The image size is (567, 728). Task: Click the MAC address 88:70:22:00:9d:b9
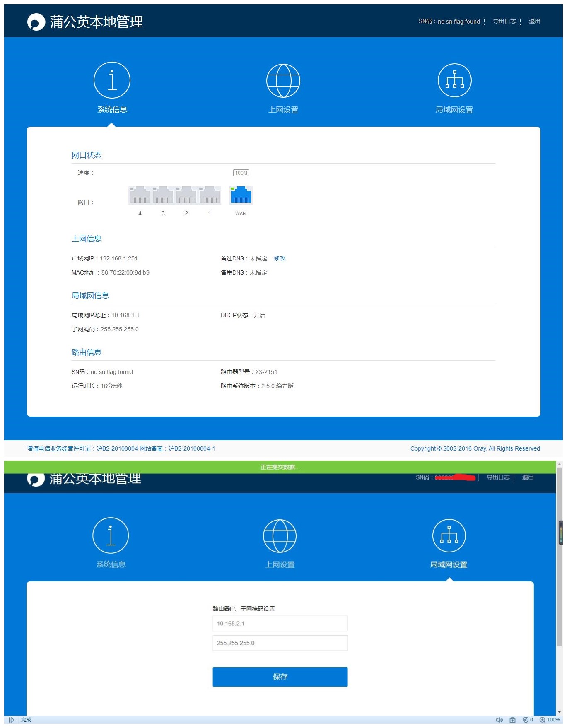(125, 272)
